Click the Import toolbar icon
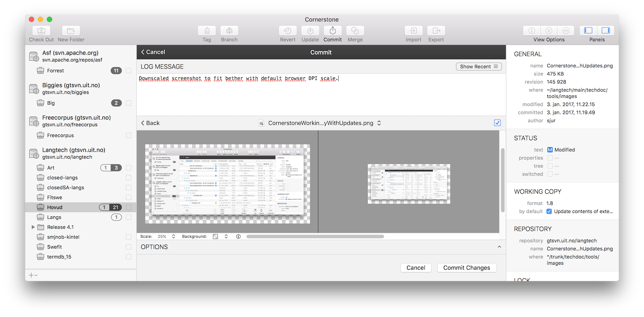The width and height of the screenshot is (644, 317). point(414,31)
